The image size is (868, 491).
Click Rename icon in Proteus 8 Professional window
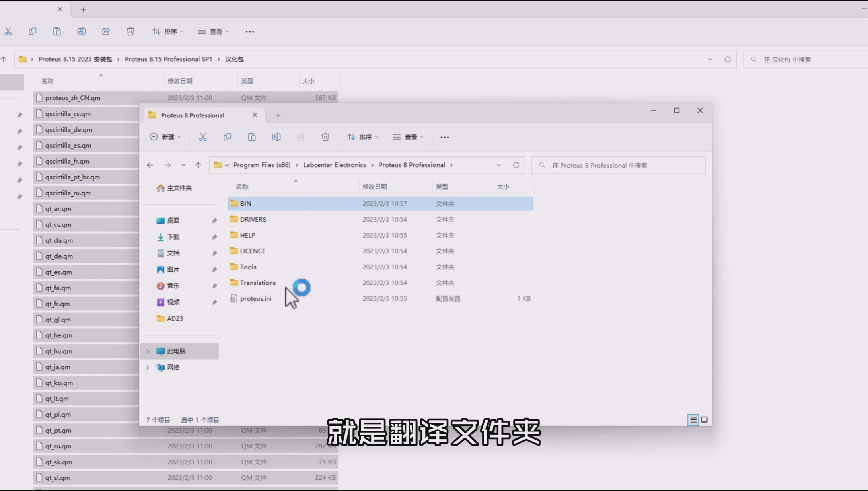click(276, 137)
